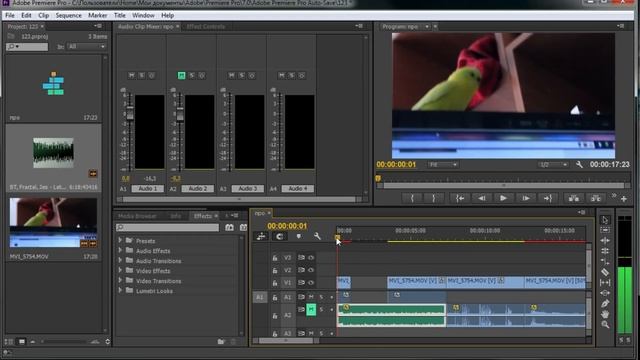
Task: Select the Ripple Edit tool
Action: (x=605, y=240)
